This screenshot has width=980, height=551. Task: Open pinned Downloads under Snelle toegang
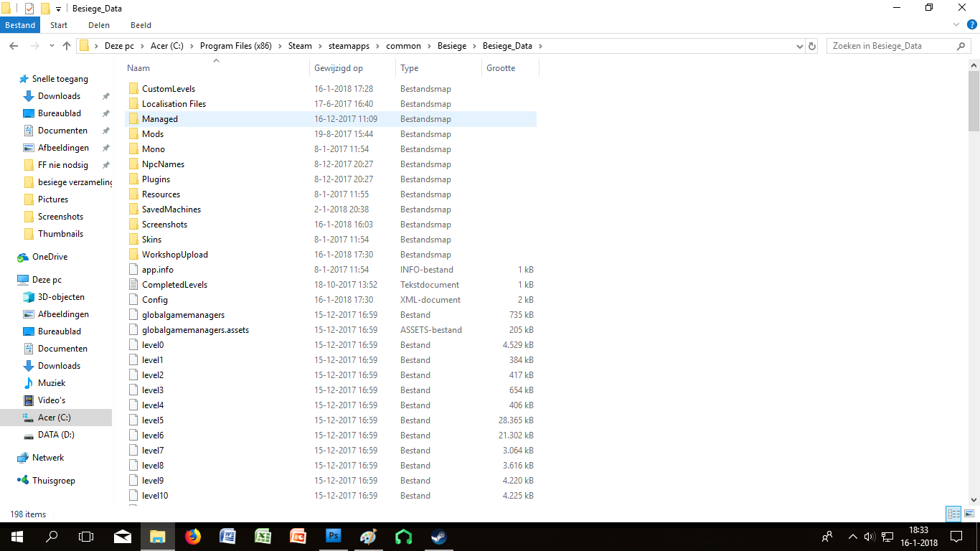tap(59, 96)
